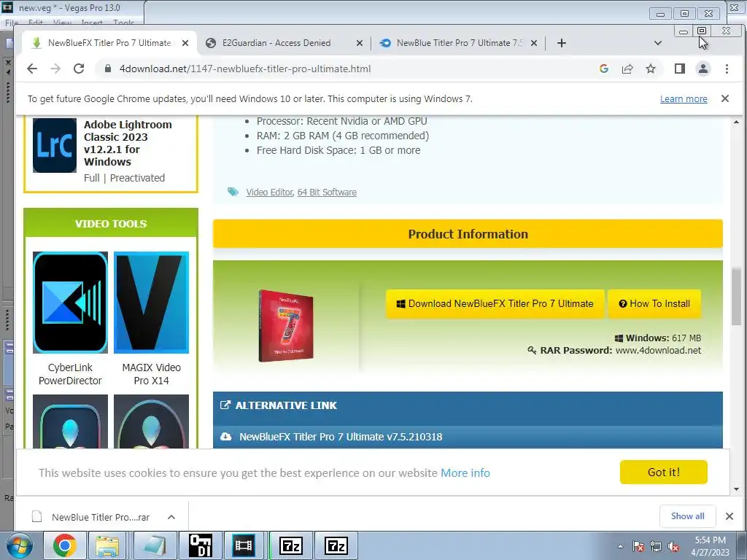This screenshot has width=747, height=560.
Task: Click the first 7z icon in the taskbar
Action: tap(291, 545)
